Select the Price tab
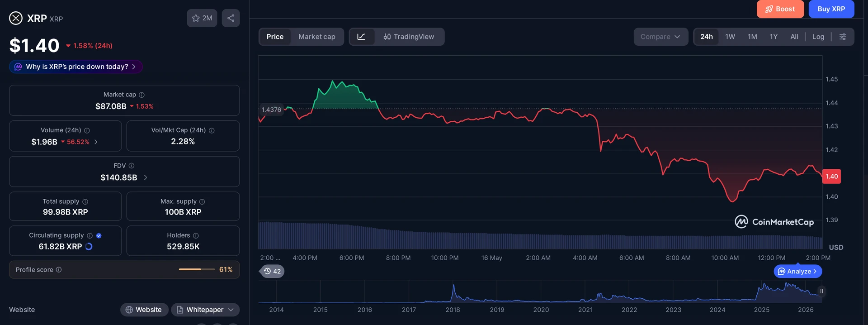868x325 pixels. [x=275, y=37]
